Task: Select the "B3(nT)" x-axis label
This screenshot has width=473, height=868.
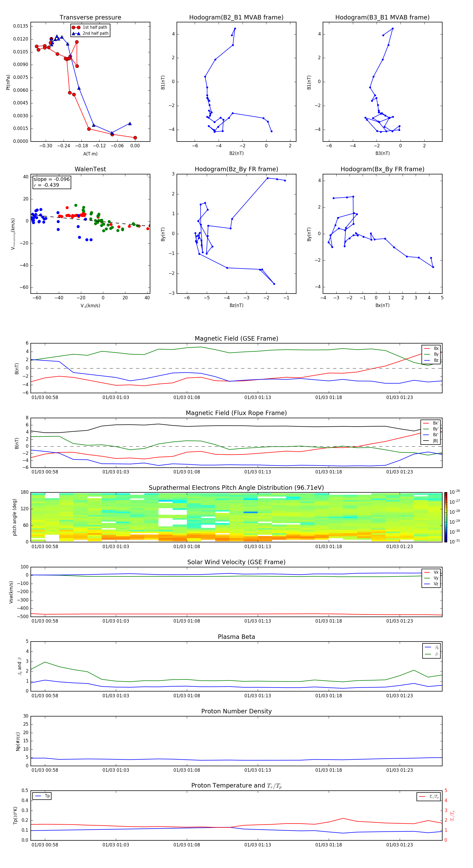Action: tap(382, 153)
